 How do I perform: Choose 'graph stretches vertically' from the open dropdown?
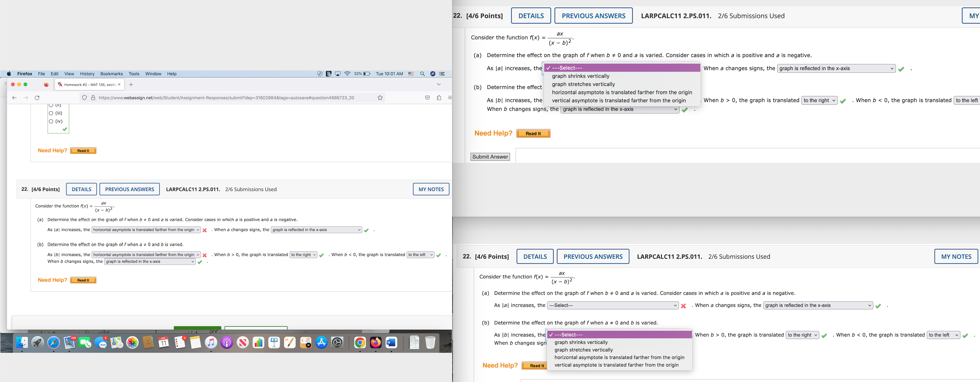(583, 84)
